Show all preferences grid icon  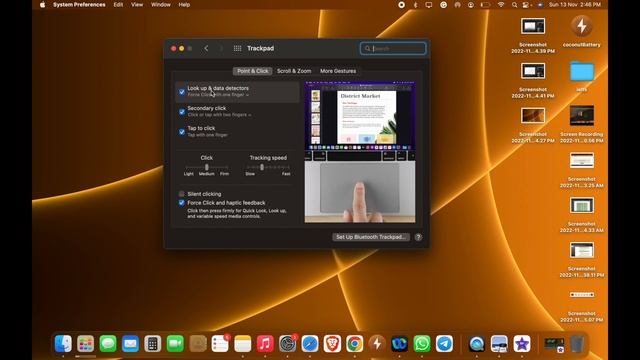(x=237, y=48)
